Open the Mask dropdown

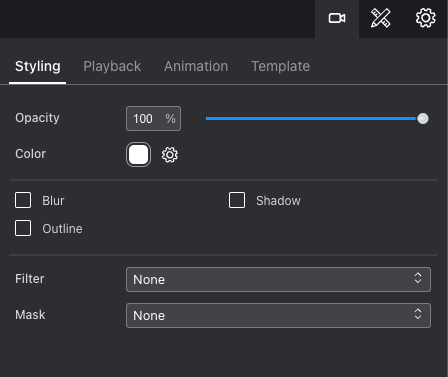tap(278, 315)
